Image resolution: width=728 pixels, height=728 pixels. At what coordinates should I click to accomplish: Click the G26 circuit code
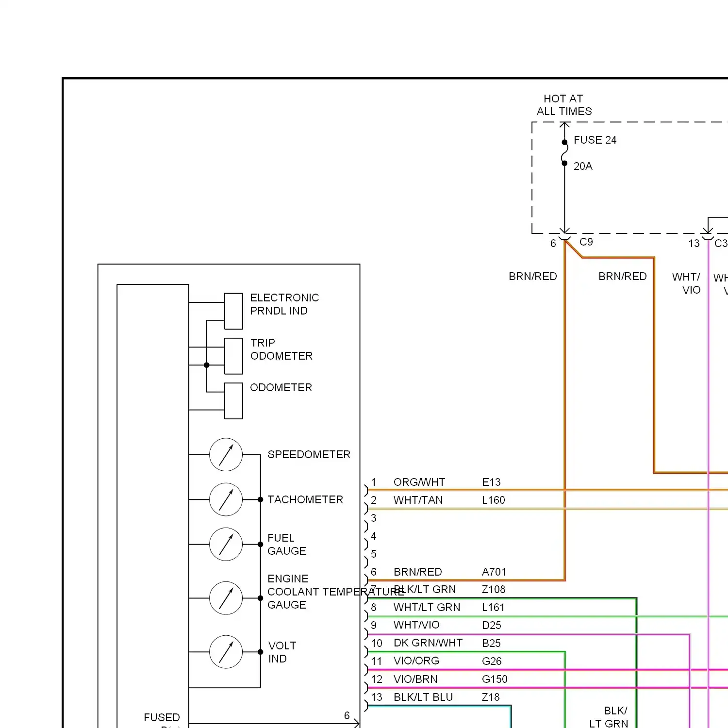(492, 661)
